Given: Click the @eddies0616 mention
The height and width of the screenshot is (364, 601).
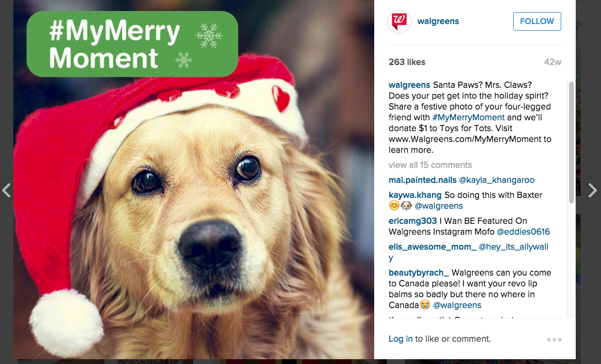Looking at the screenshot, I should coord(523,232).
